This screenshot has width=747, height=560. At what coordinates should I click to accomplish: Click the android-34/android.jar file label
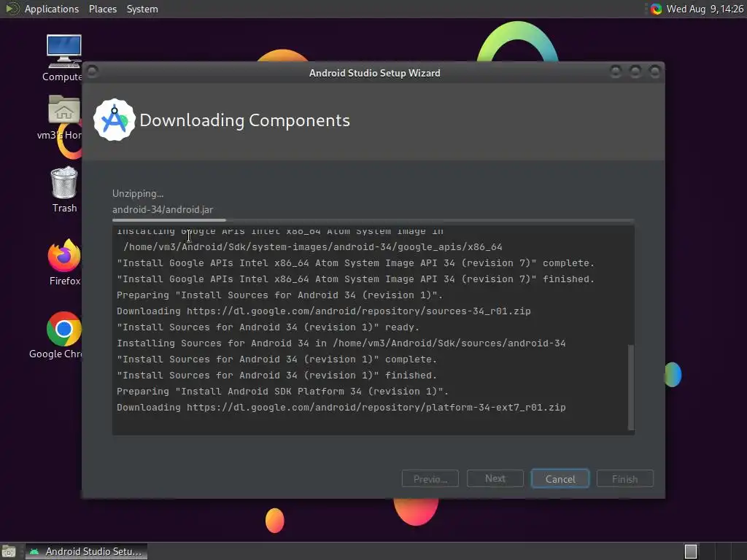163,209
